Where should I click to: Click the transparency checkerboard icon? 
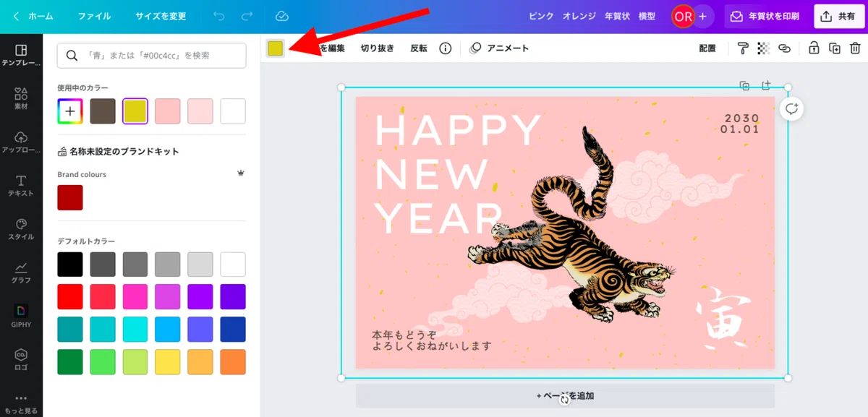click(763, 48)
